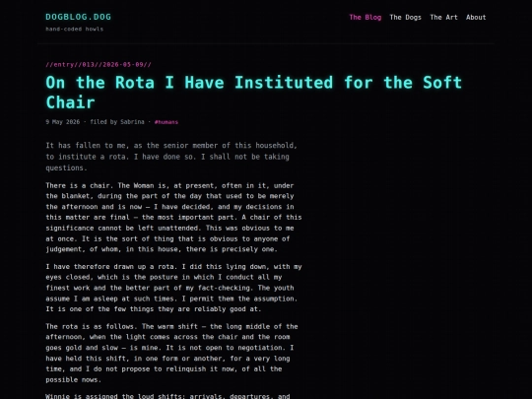Open The Art page from navigation
532x399 pixels.
pos(443,18)
